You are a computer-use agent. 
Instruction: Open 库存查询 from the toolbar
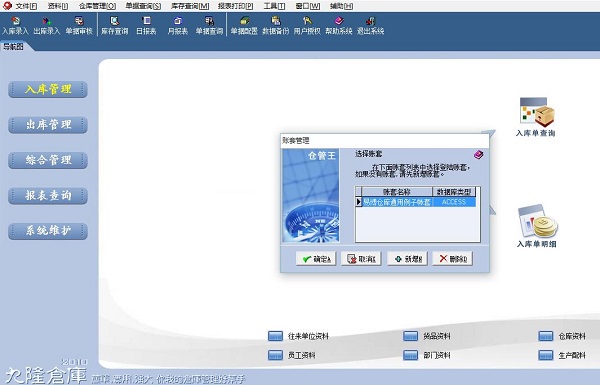click(x=114, y=25)
